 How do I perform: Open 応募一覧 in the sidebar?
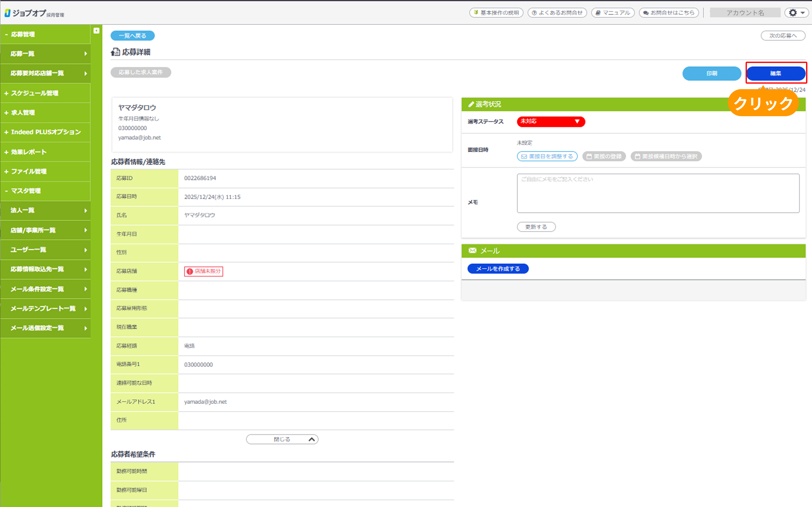[45, 54]
